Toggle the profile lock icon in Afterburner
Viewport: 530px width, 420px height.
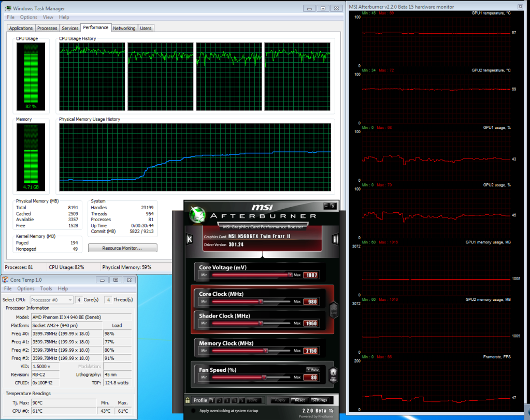[188, 400]
